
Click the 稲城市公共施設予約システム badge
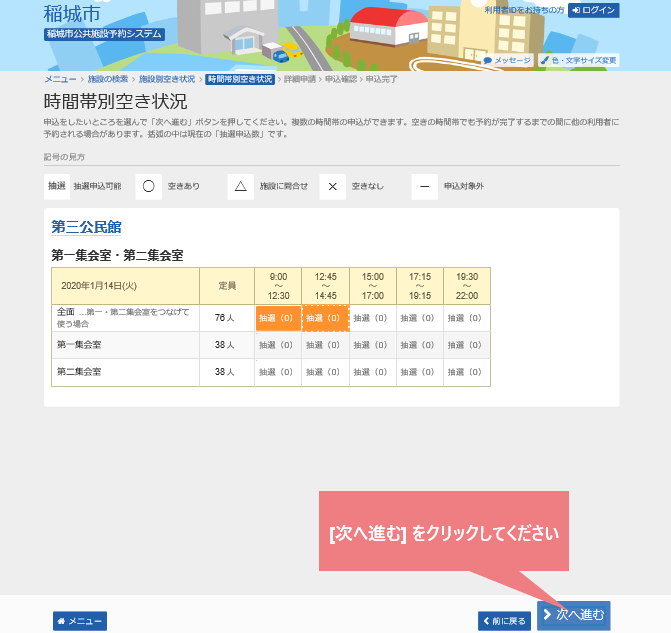(104, 34)
